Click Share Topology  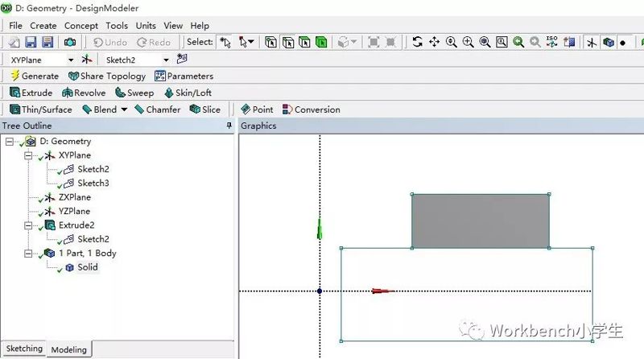pyautogui.click(x=107, y=76)
